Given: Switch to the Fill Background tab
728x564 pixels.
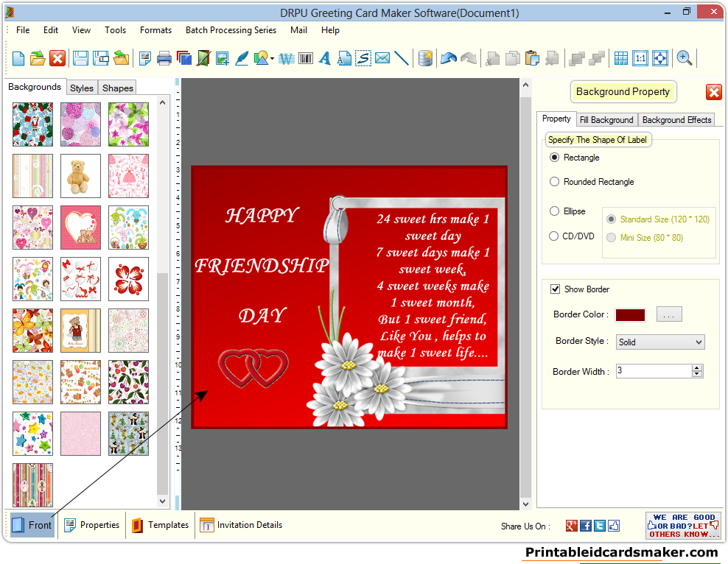Looking at the screenshot, I should pos(606,119).
